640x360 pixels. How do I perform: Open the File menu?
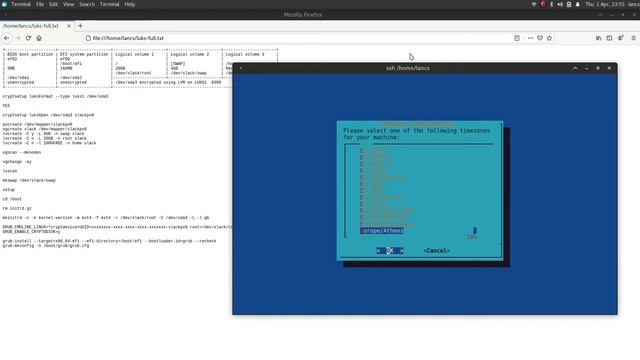click(x=40, y=4)
